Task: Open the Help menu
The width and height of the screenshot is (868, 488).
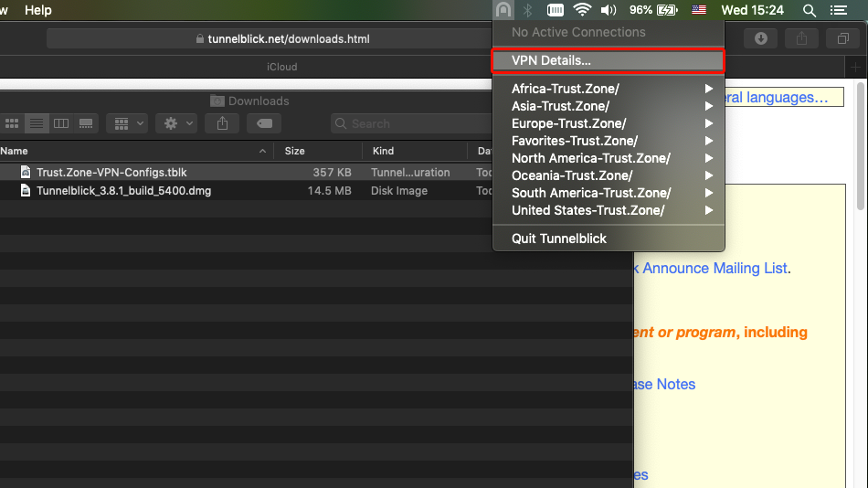Action: 37,10
